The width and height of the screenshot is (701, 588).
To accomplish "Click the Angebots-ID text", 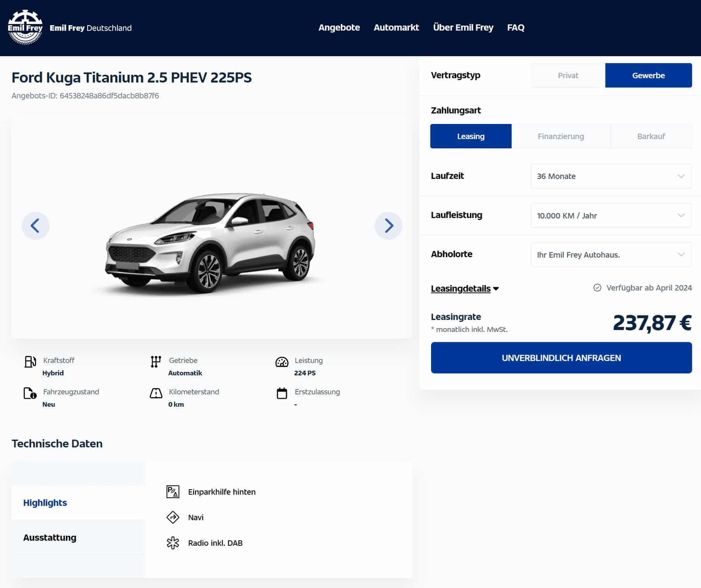I will coord(85,96).
